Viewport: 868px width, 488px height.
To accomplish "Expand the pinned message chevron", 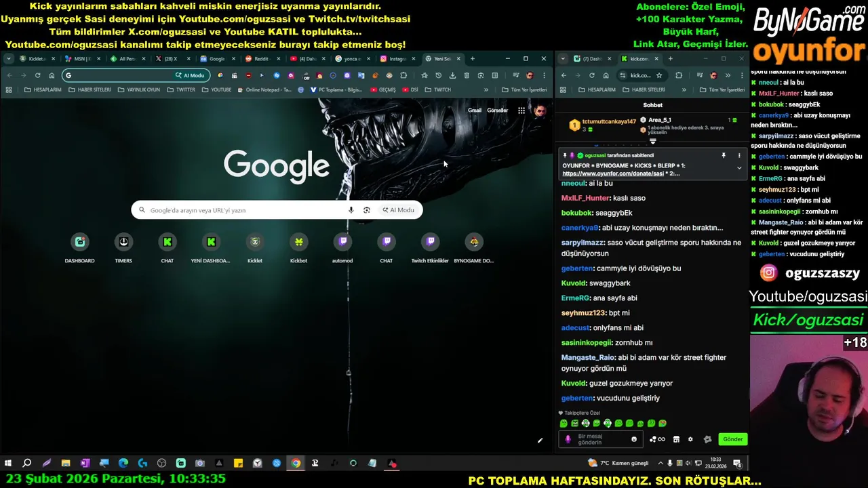I will coord(739,167).
